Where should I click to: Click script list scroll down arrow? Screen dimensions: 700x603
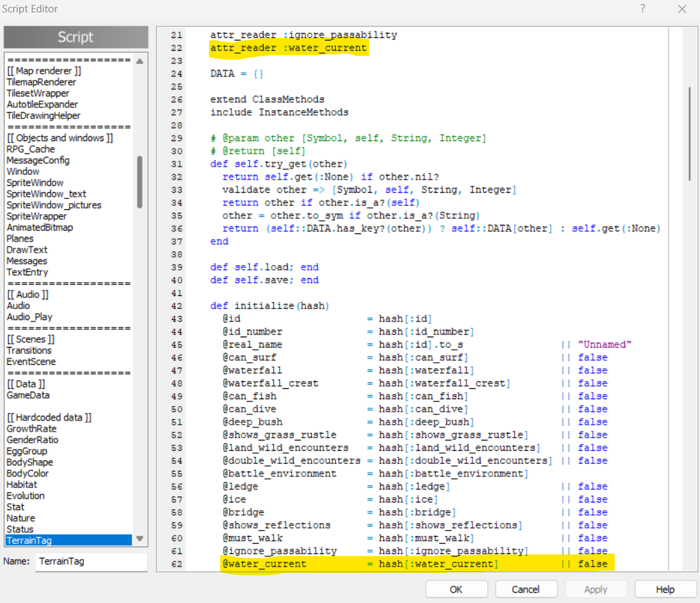[x=140, y=539]
